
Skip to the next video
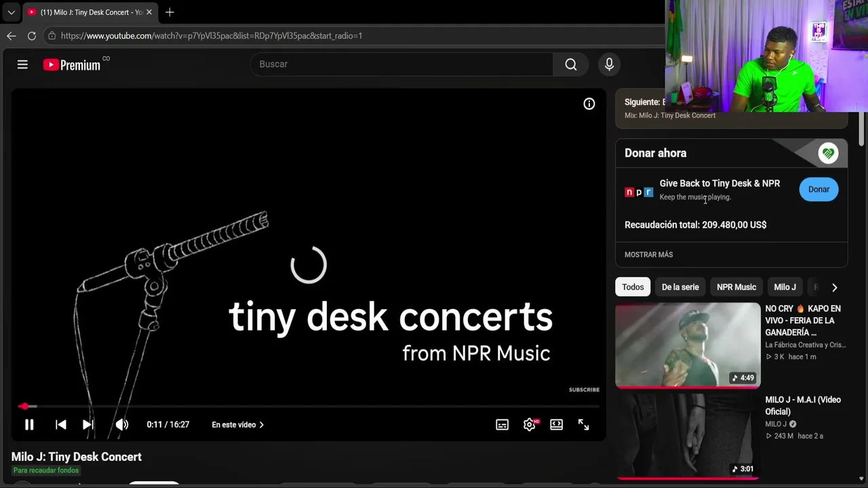(88, 425)
